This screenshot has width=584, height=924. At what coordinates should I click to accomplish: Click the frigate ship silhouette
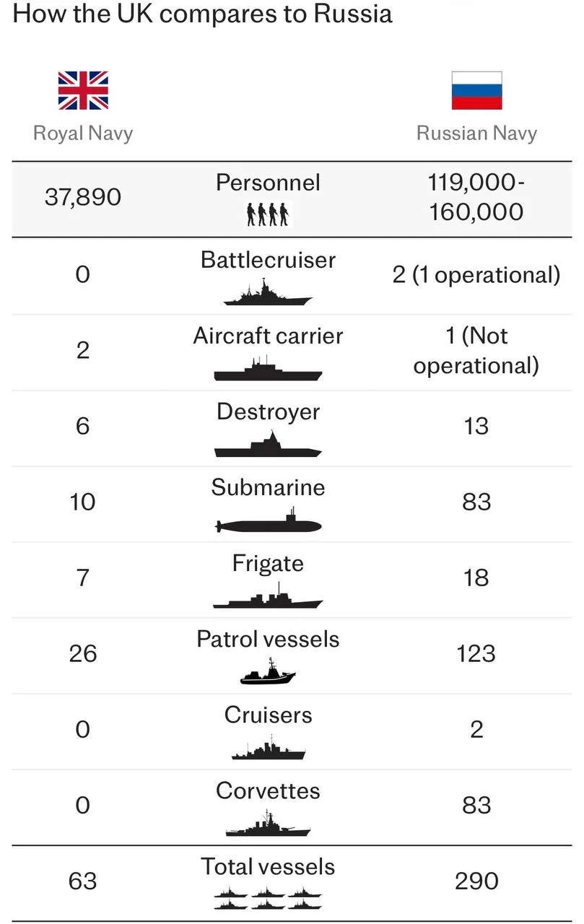point(268,598)
